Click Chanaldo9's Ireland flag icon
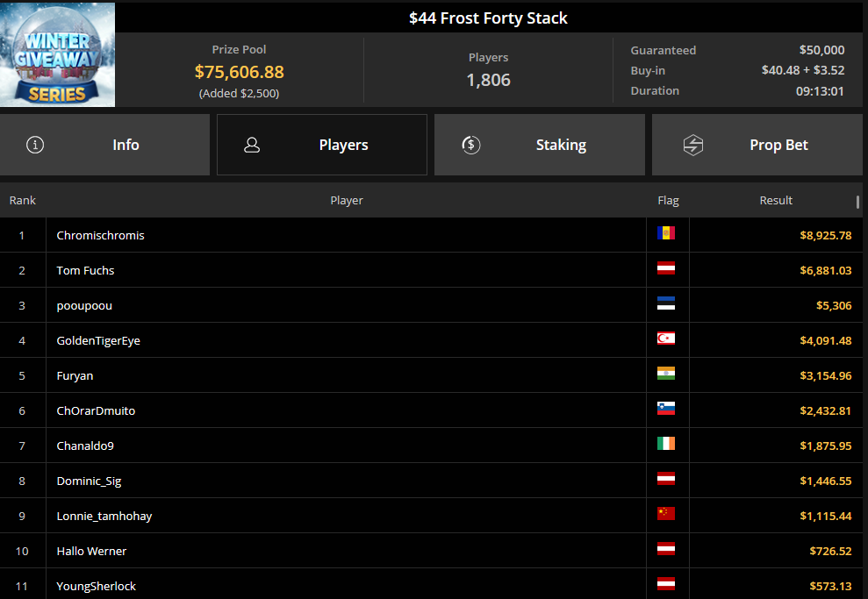 [666, 444]
